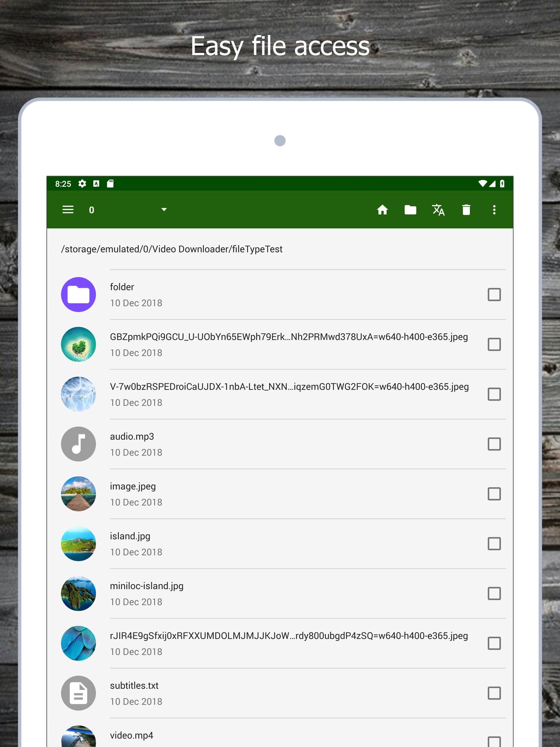This screenshot has width=560, height=747.
Task: Mark the subtitles.txt checkbox
Action: coord(494,693)
